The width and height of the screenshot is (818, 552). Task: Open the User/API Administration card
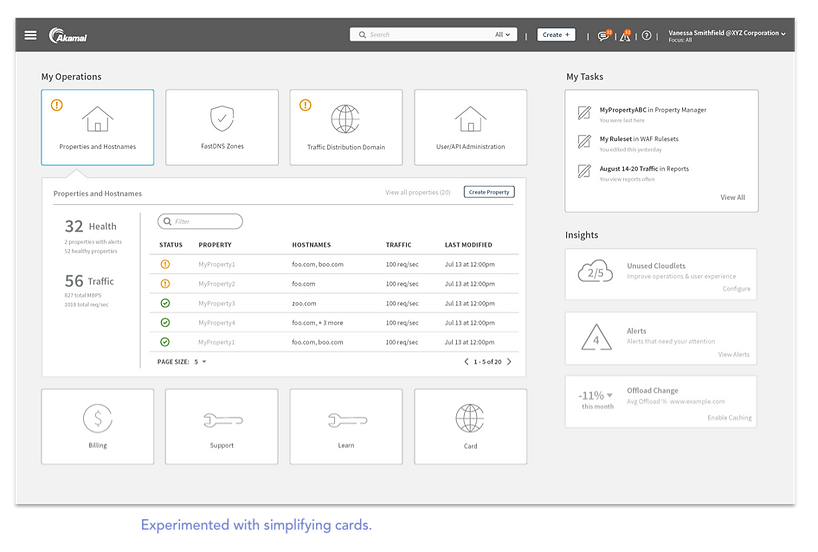(x=471, y=127)
